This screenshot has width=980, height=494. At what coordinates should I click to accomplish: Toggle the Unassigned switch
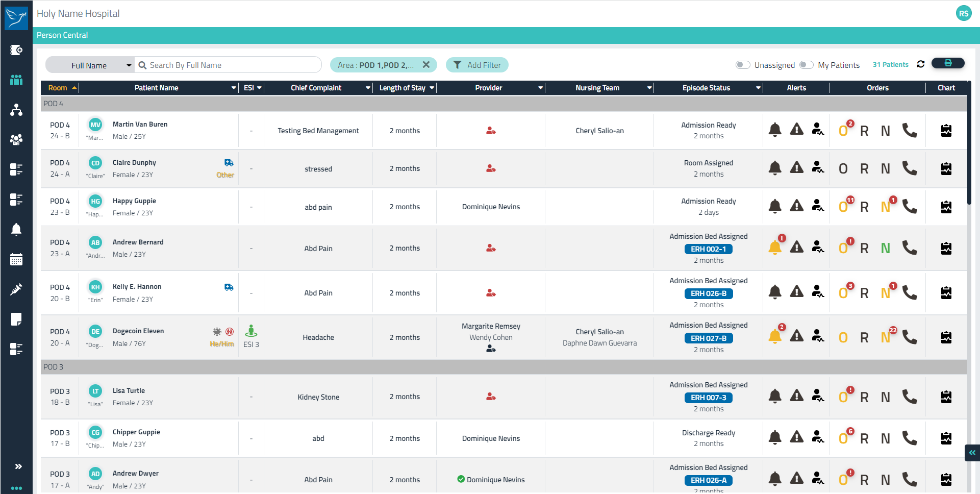(x=742, y=65)
